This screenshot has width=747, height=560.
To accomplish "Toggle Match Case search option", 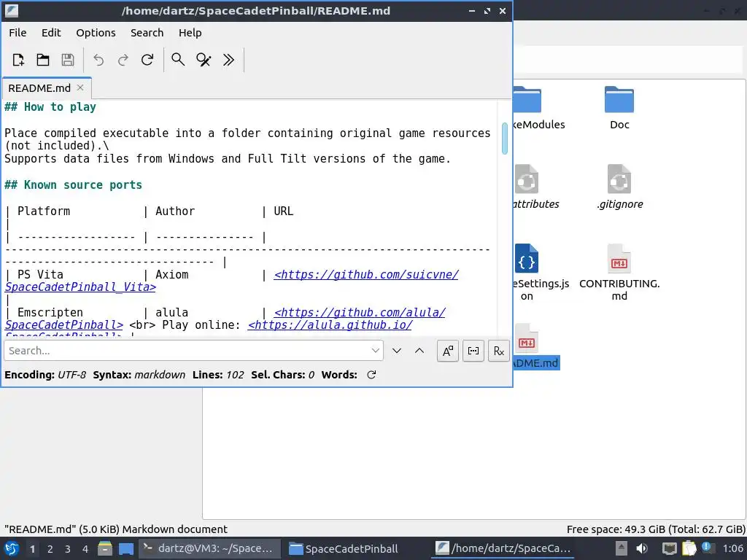I will pos(448,351).
